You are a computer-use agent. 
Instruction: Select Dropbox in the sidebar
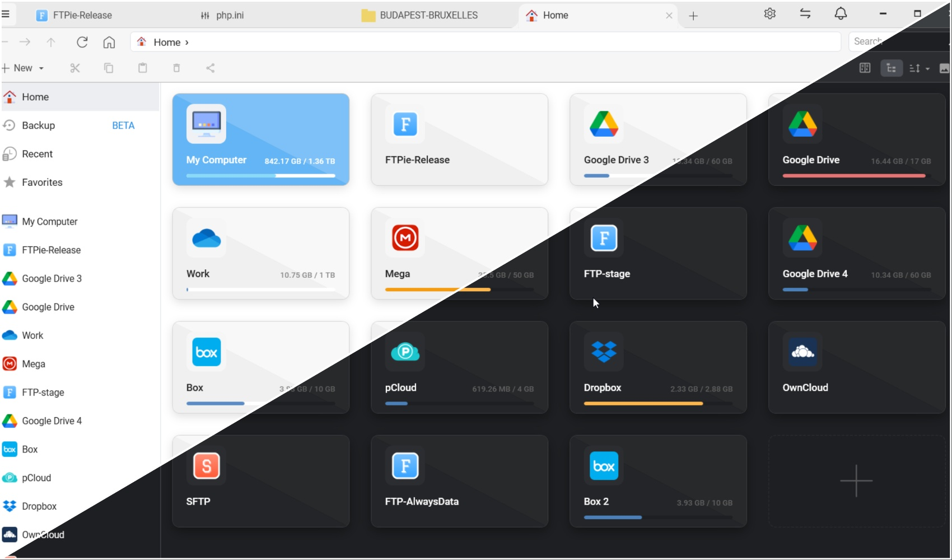[80, 506]
